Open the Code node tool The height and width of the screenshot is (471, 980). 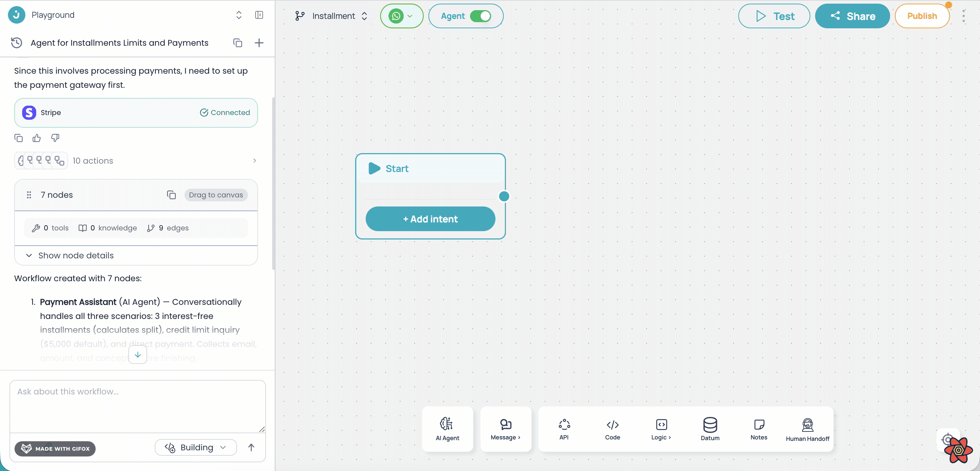pyautogui.click(x=612, y=429)
